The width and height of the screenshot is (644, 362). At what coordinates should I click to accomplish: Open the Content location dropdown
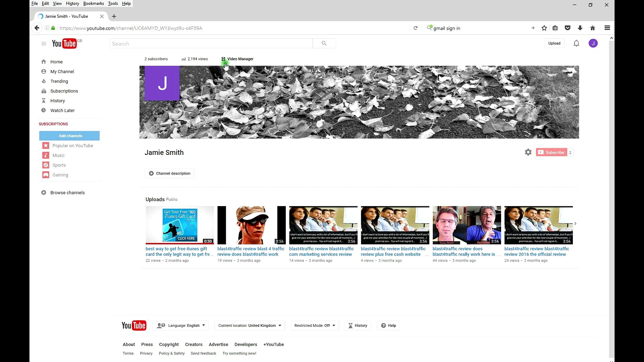249,325
